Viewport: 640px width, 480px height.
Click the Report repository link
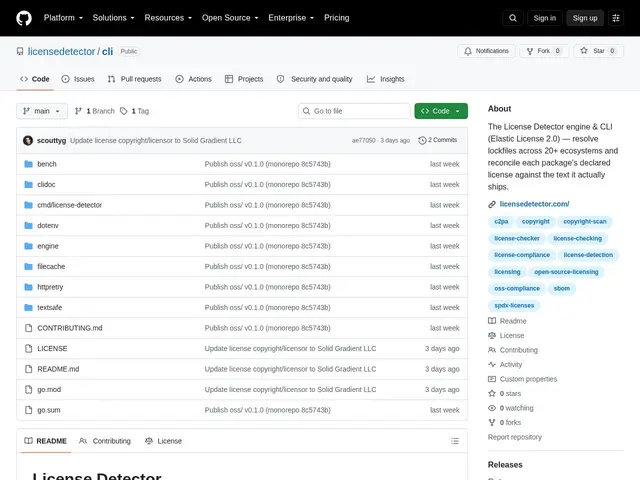pyautogui.click(x=515, y=437)
